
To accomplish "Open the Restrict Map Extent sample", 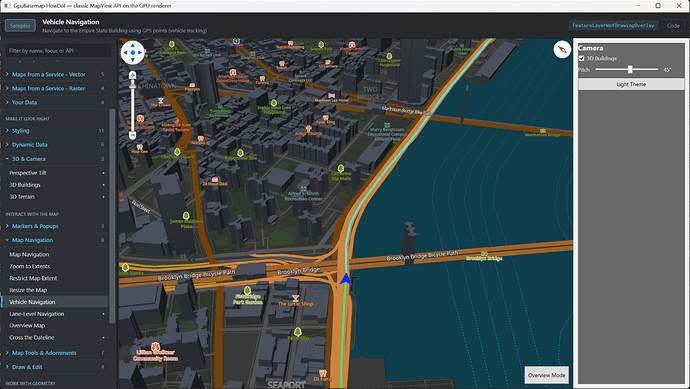I will 55,278.
